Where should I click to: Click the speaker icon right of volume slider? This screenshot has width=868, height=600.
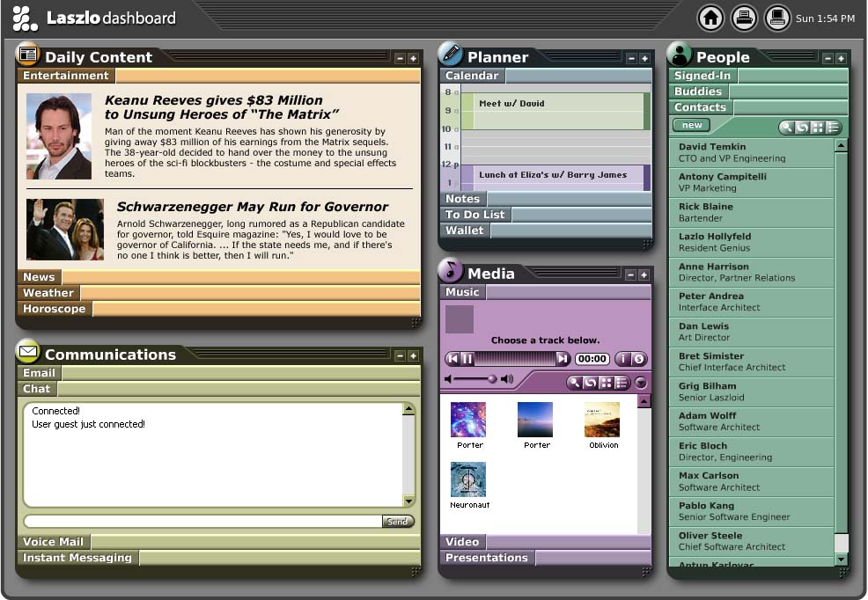point(507,379)
